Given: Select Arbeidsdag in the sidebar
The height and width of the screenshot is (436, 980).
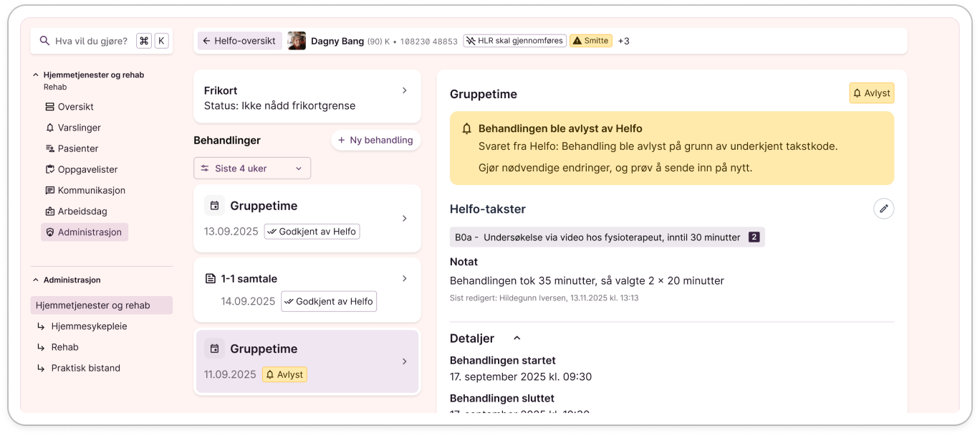Looking at the screenshot, I should 82,211.
